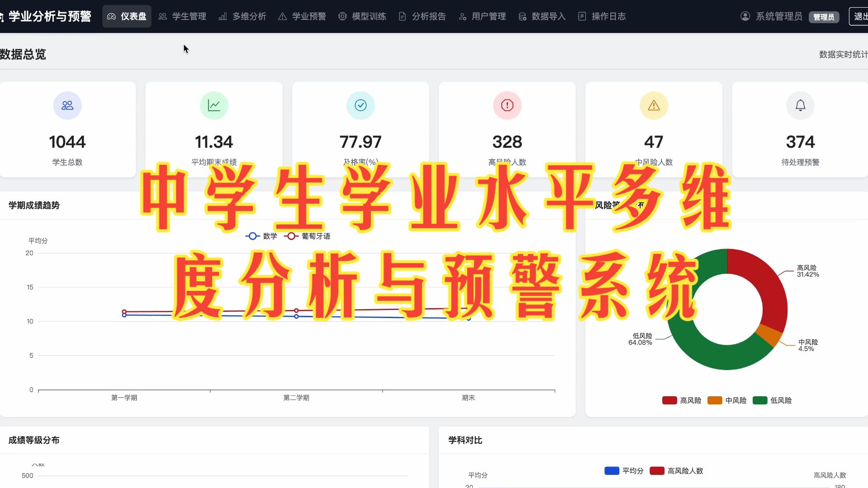Click the database icon for 数据导入
Screen dimensions: 868x488
[x=523, y=16]
